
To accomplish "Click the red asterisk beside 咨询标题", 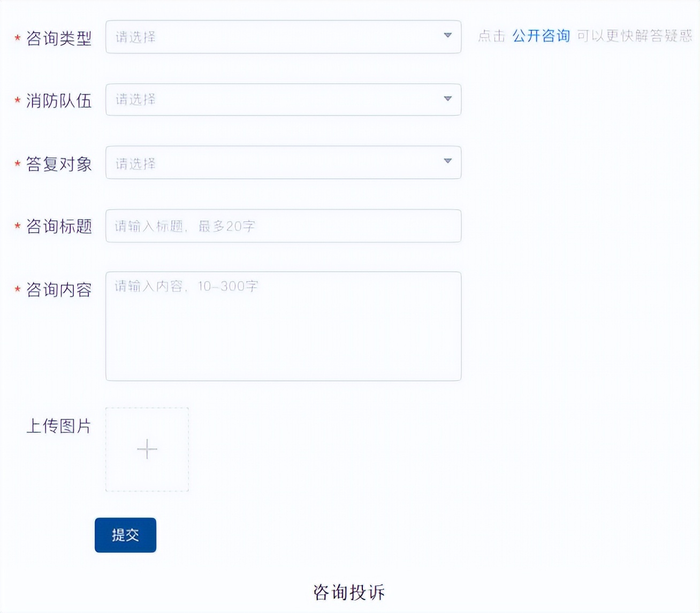I will (x=17, y=226).
